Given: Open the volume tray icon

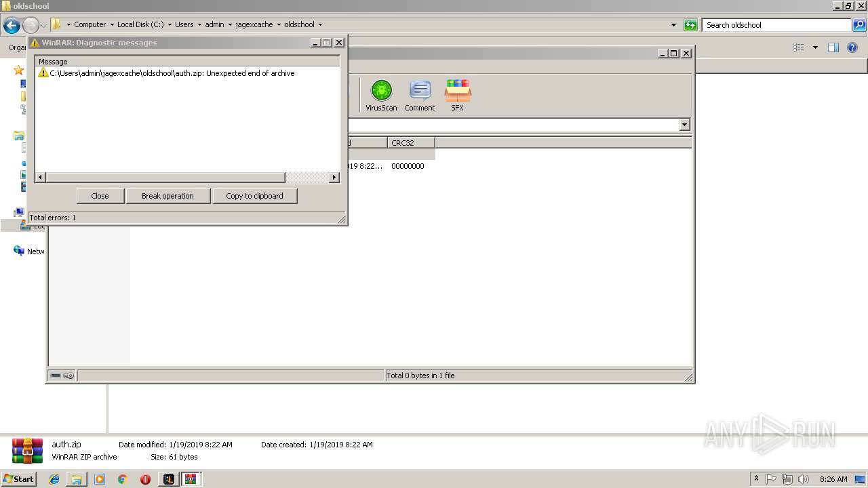Looking at the screenshot, I should coord(804,479).
